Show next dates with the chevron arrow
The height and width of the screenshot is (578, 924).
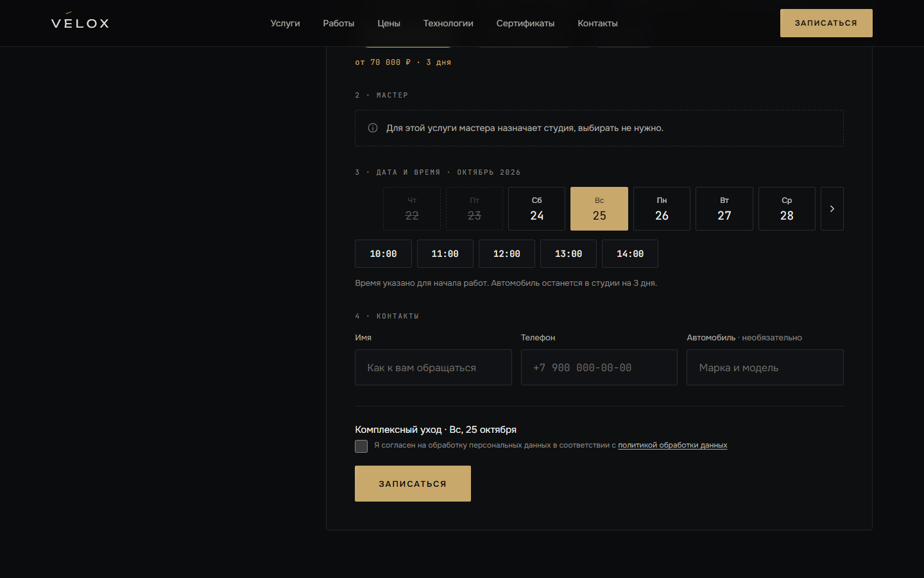832,209
